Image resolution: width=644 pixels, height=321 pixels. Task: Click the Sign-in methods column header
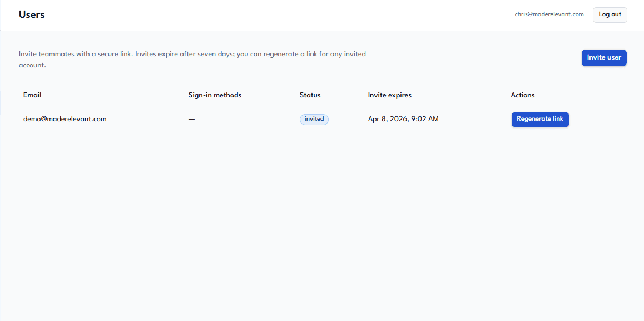[215, 95]
